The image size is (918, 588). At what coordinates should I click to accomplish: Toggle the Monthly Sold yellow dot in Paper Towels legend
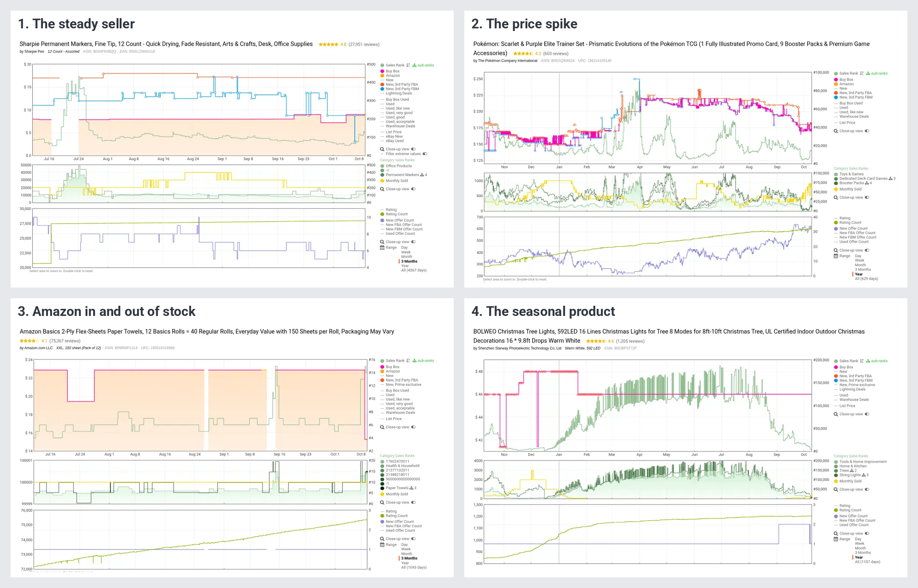pos(382,494)
